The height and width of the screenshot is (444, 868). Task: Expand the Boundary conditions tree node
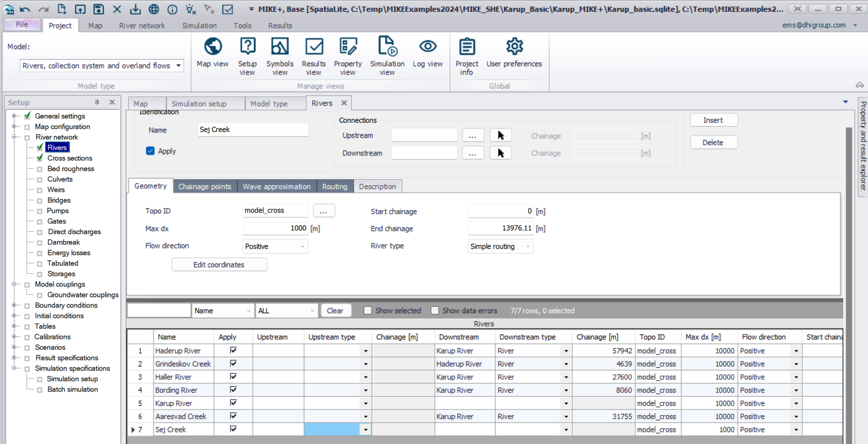click(x=15, y=305)
